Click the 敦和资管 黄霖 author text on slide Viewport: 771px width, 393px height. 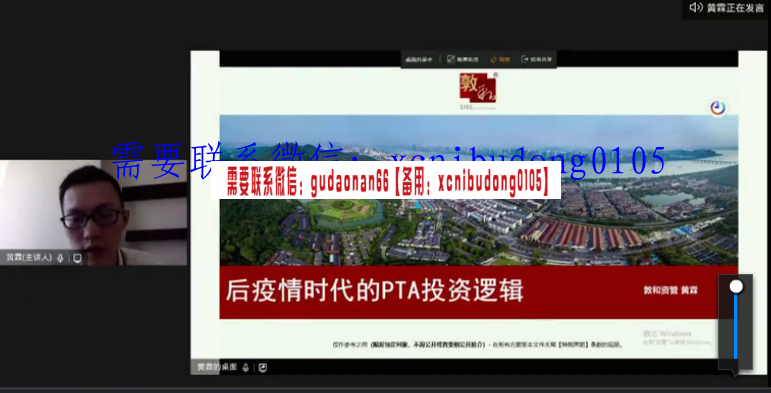671,291
